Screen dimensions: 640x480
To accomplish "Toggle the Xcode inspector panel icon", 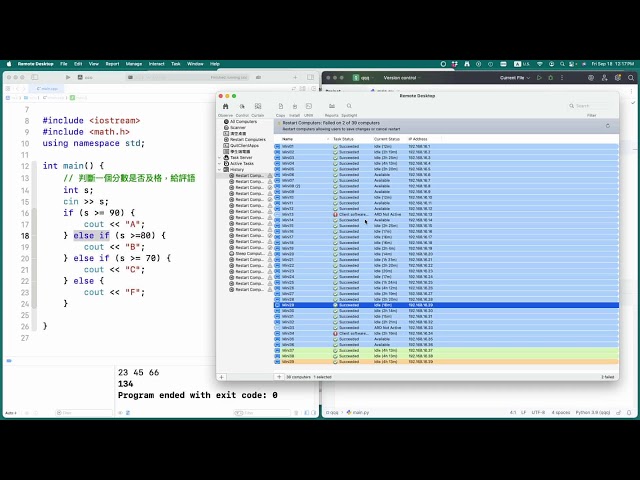I will [311, 77].
